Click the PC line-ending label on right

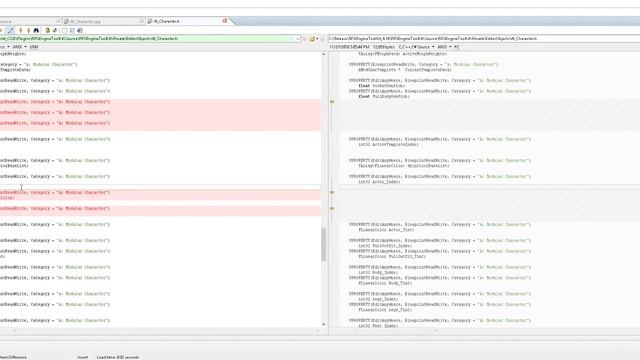[x=457, y=47]
